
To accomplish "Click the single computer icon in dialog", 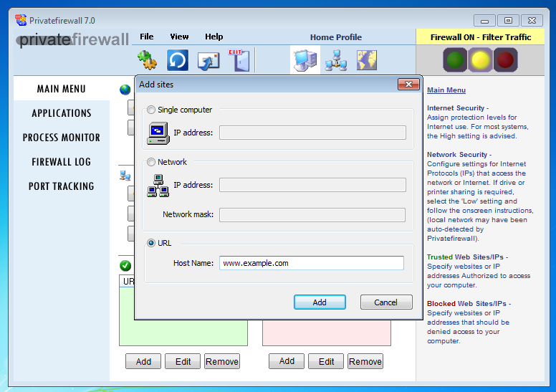I will pos(158,133).
